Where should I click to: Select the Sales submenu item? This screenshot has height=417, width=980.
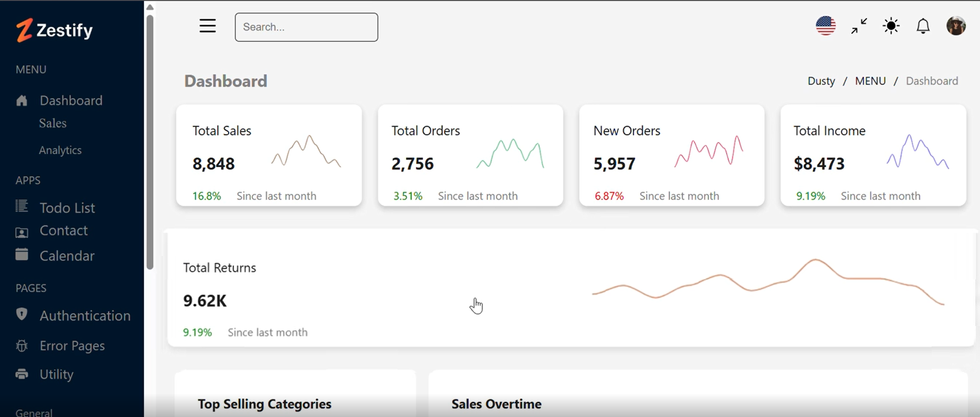point(53,123)
